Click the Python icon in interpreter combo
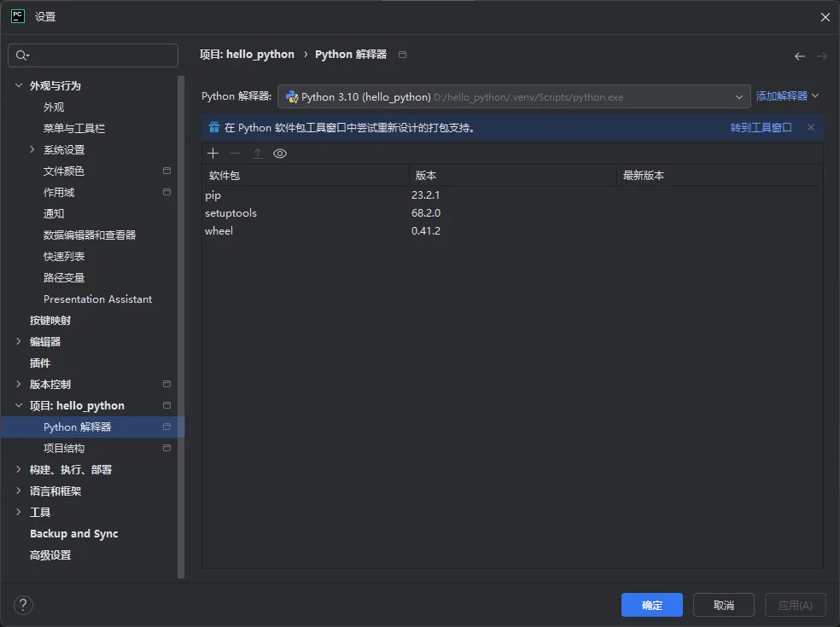This screenshot has height=627, width=840. [292, 97]
